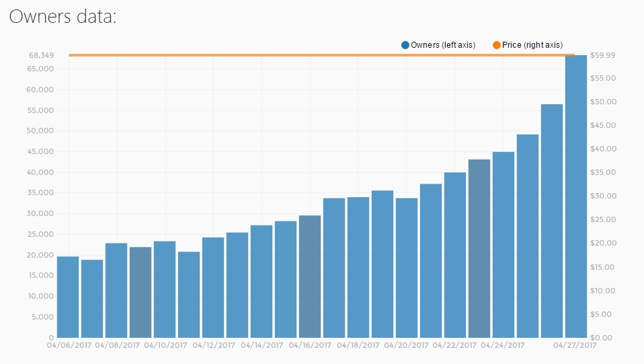Select the bar above the 04/22/2017 label

[x=455, y=255]
